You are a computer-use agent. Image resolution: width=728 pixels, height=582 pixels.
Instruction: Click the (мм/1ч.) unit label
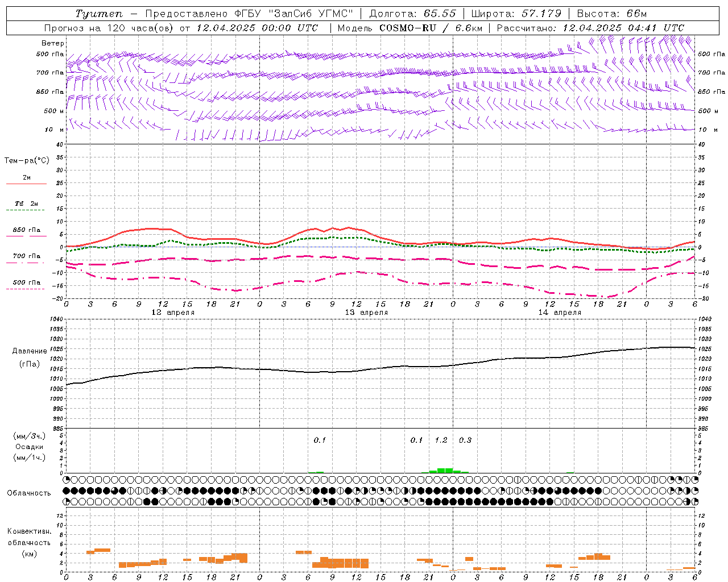pos(30,458)
